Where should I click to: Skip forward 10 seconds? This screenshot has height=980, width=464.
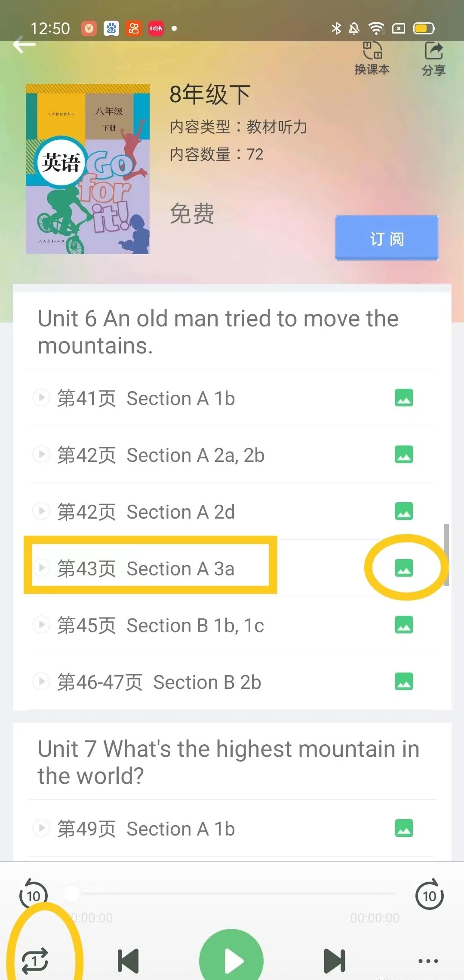429,896
